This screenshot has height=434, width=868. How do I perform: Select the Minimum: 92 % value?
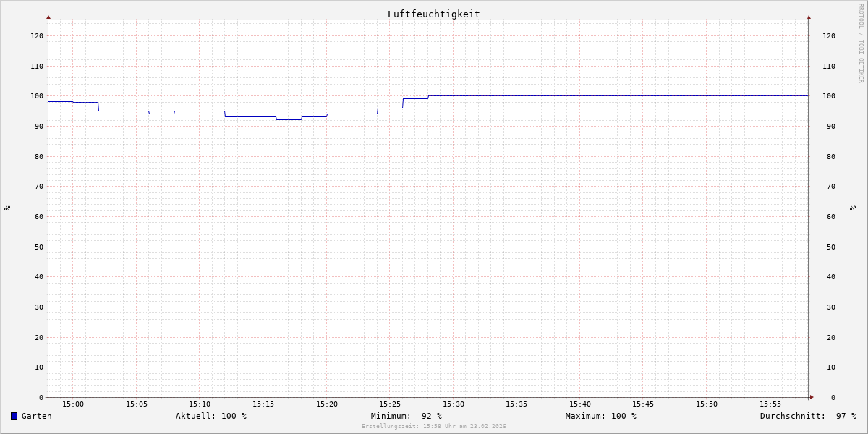(x=407, y=416)
